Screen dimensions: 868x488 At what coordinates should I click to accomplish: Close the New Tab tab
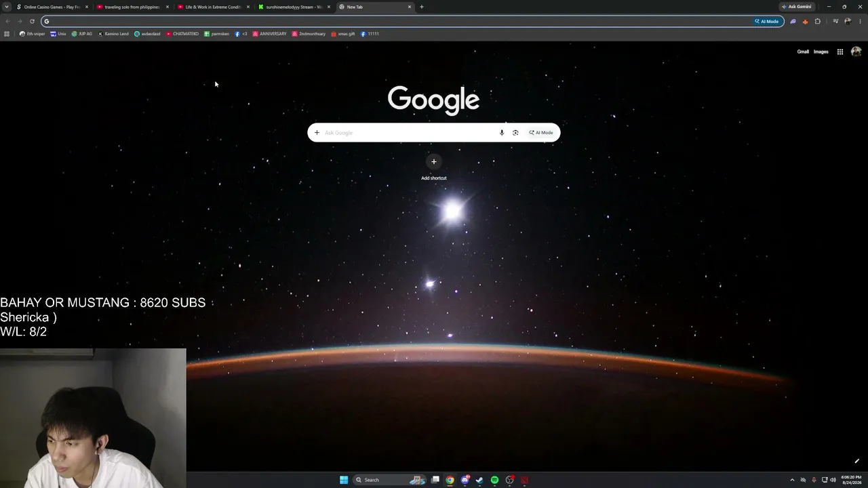click(410, 7)
